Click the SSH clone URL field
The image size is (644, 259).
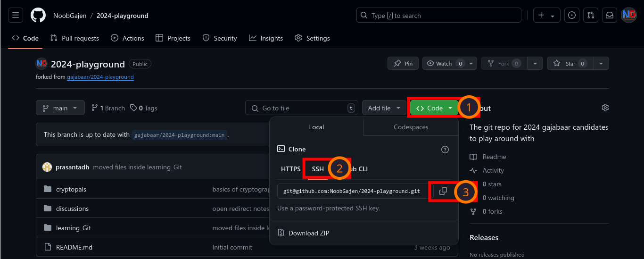click(355, 191)
